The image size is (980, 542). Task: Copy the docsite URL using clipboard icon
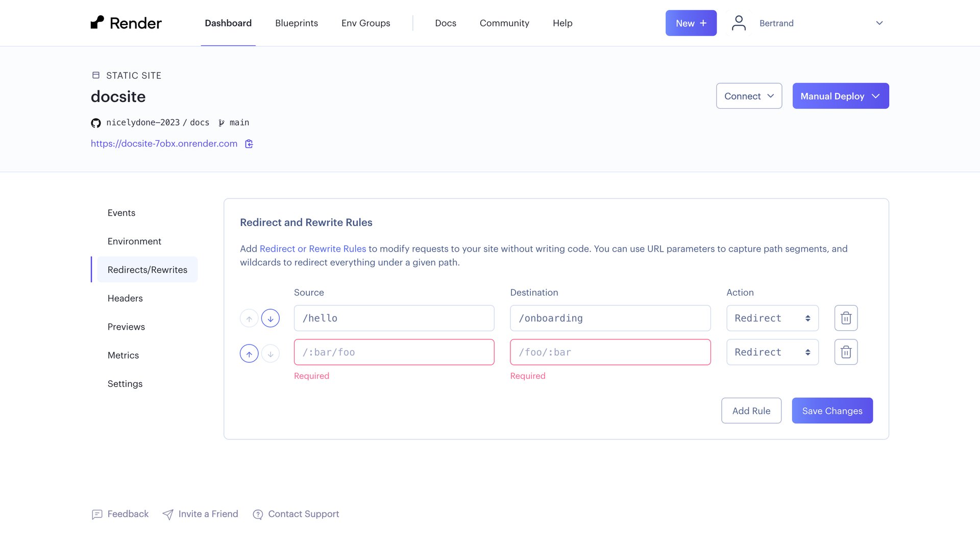(249, 144)
